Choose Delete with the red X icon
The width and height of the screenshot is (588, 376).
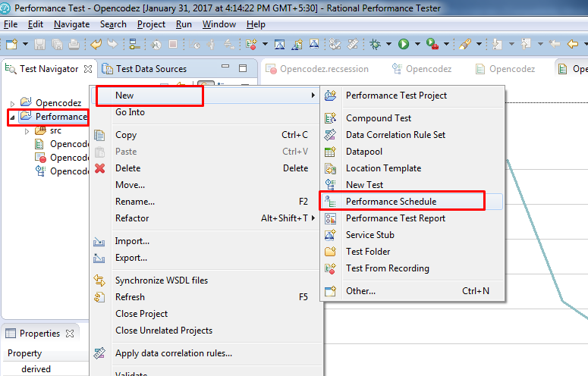205,168
